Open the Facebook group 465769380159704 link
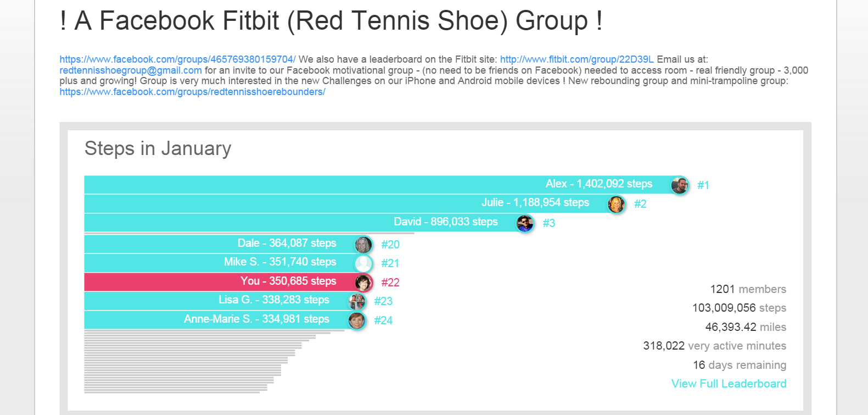 [x=177, y=59]
